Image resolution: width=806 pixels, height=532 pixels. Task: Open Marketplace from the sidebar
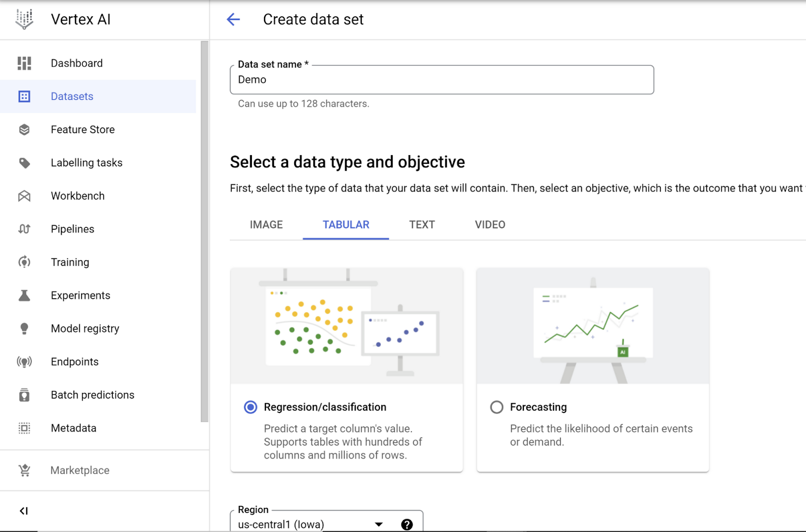80,470
